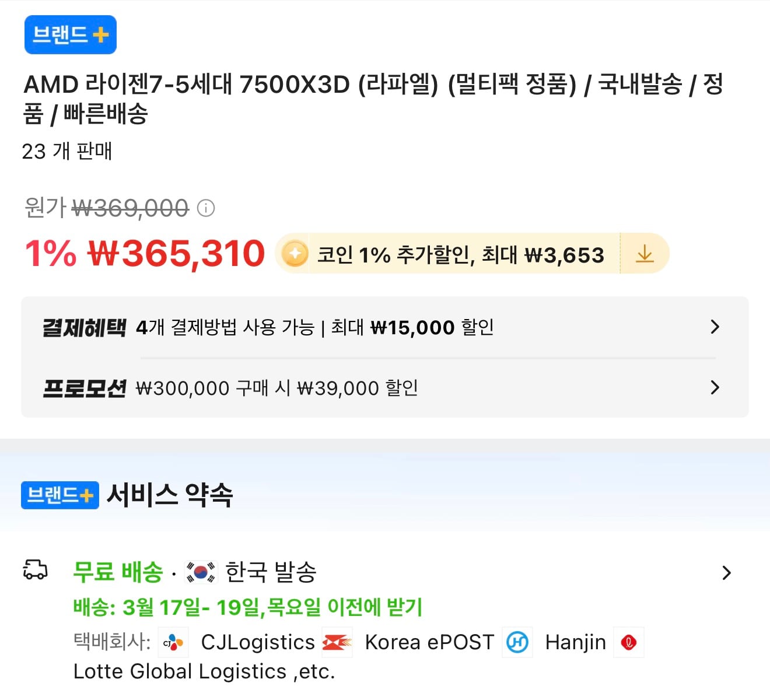Click the delivery date estimate text
Viewport: 770px width, 700px height.
pos(247,607)
